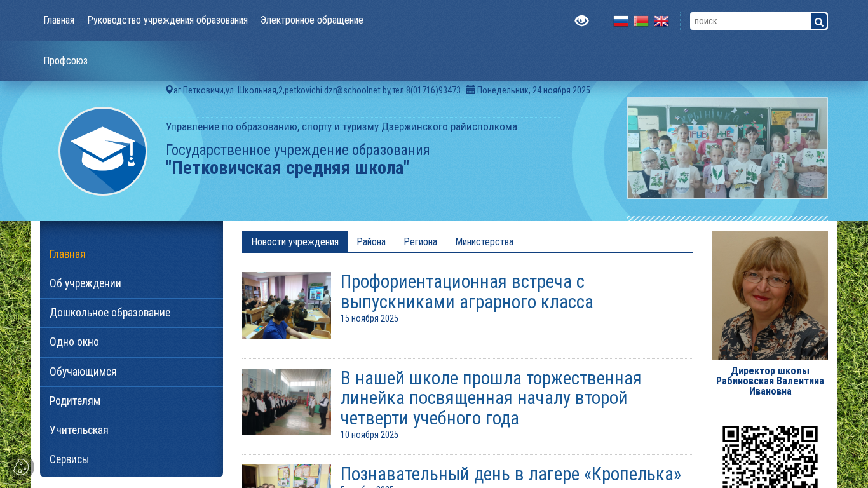Select Главная in left sidebar
This screenshot has height=488, width=868.
tap(132, 254)
